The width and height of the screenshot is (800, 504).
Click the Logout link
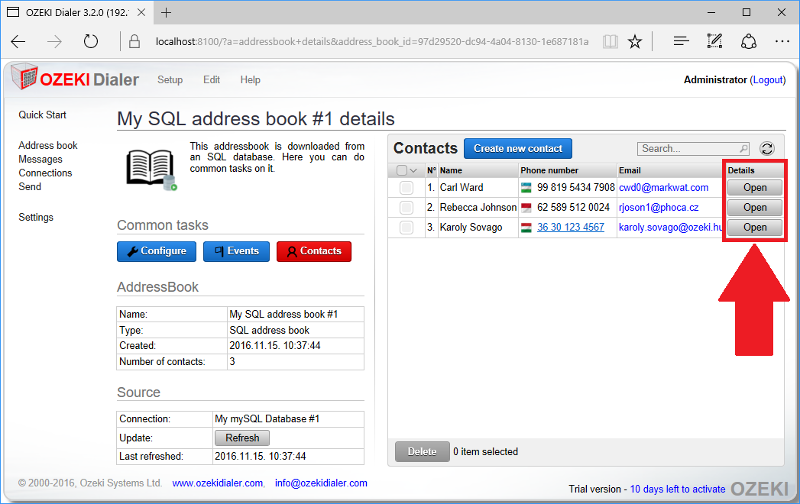coord(768,80)
